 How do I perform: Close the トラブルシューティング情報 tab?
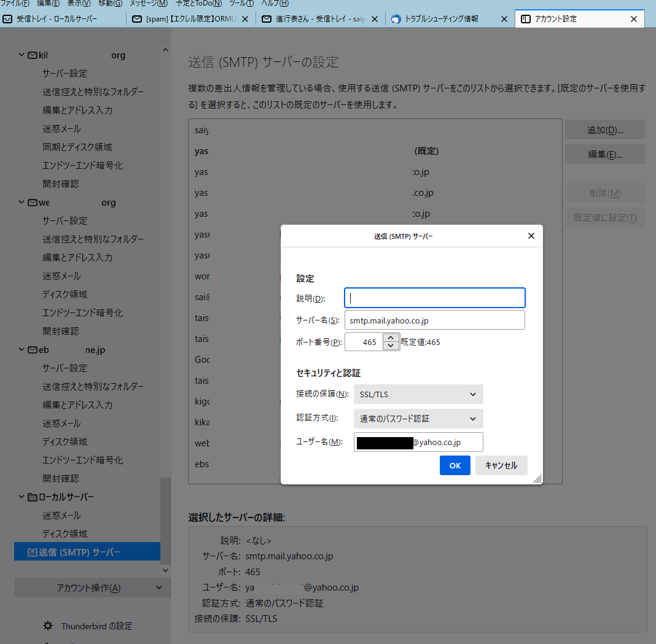click(x=504, y=19)
